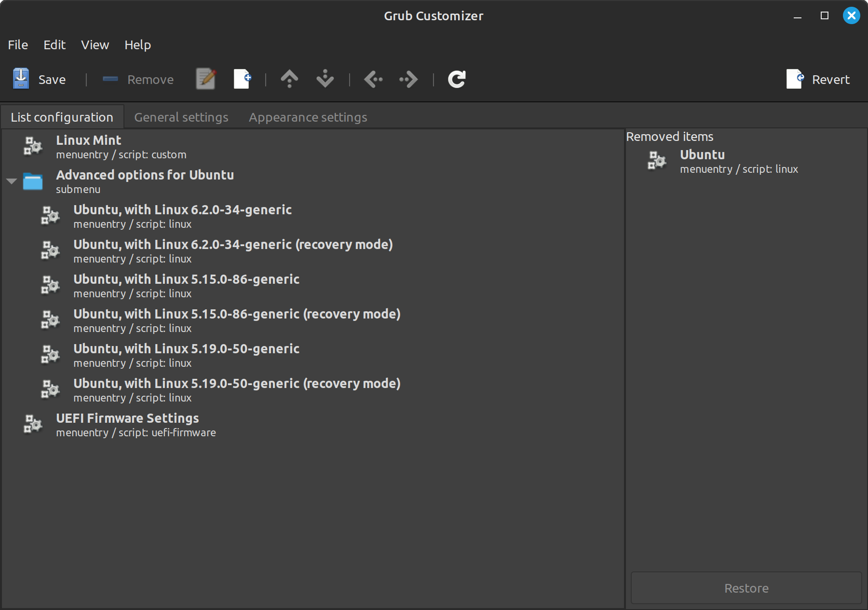Switch to the Appearance settings tab

pos(308,117)
